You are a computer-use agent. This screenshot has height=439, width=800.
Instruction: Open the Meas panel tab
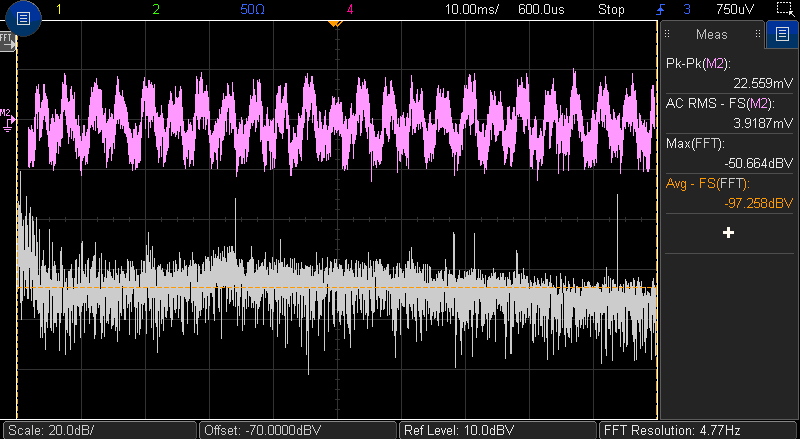click(x=712, y=34)
